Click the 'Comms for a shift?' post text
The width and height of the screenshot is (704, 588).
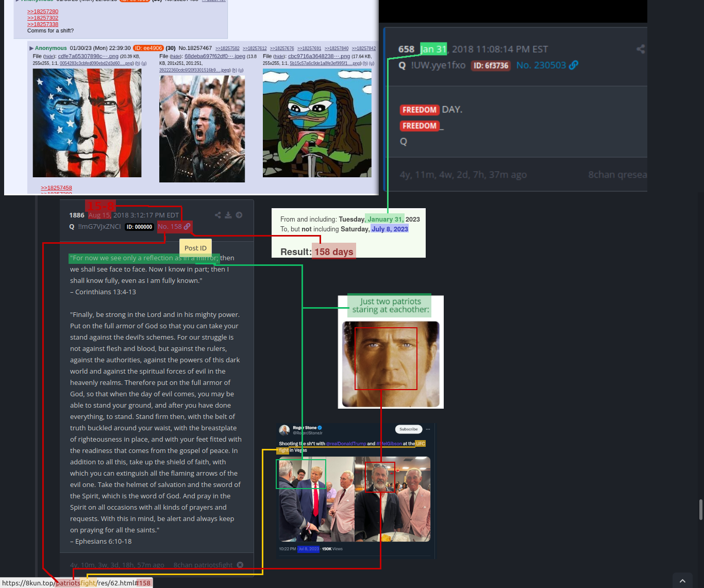51,30
